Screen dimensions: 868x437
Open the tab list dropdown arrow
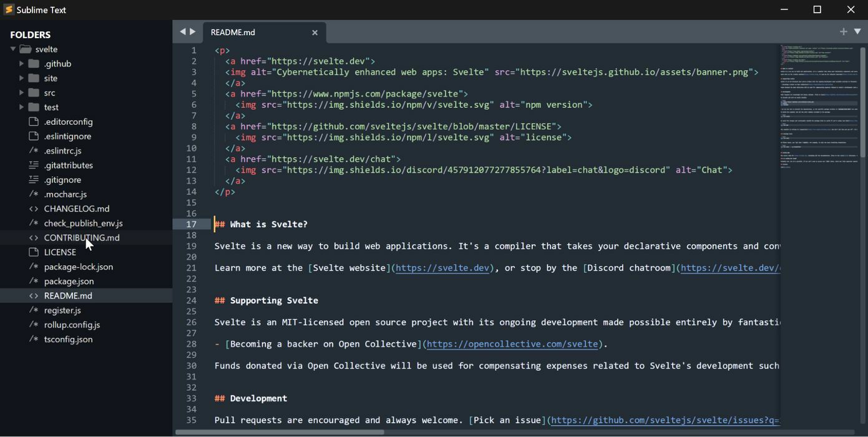[x=857, y=31]
